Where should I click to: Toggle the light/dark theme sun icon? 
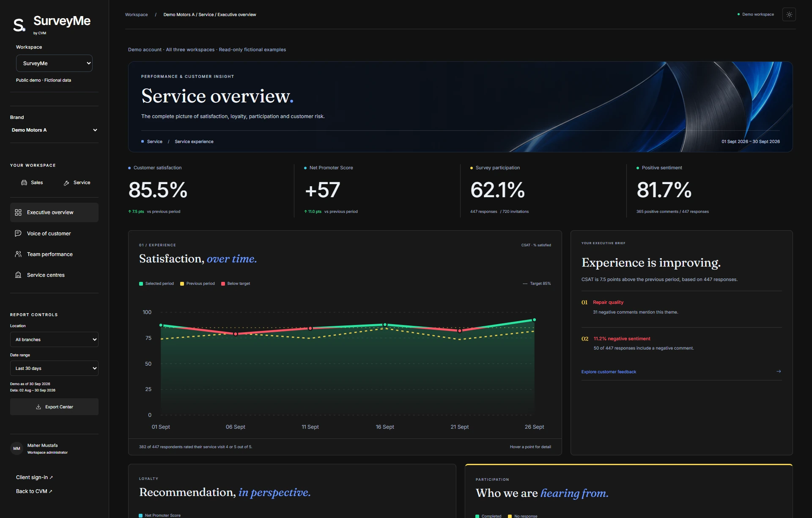789,14
